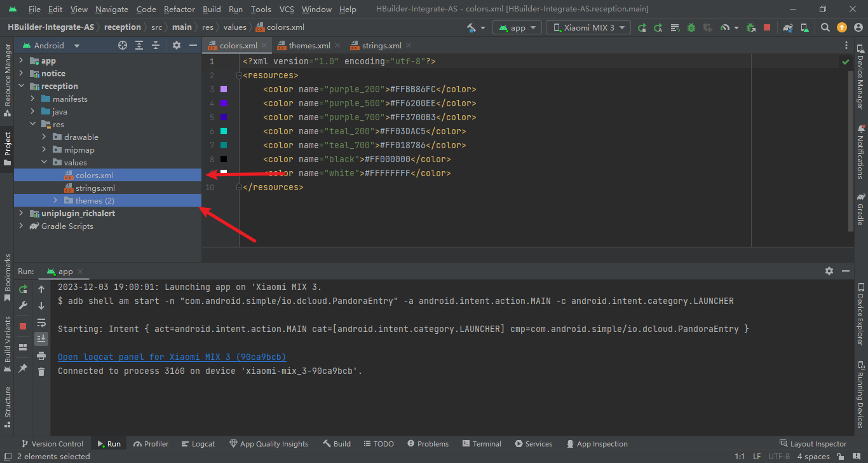
Task: Open the Refactor menu
Action: point(179,9)
